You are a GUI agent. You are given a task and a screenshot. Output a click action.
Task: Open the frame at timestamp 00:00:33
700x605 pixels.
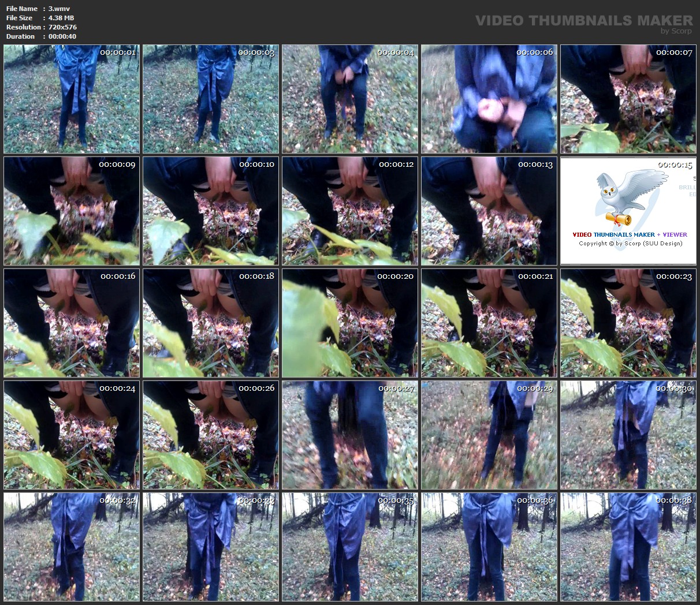tap(211, 547)
